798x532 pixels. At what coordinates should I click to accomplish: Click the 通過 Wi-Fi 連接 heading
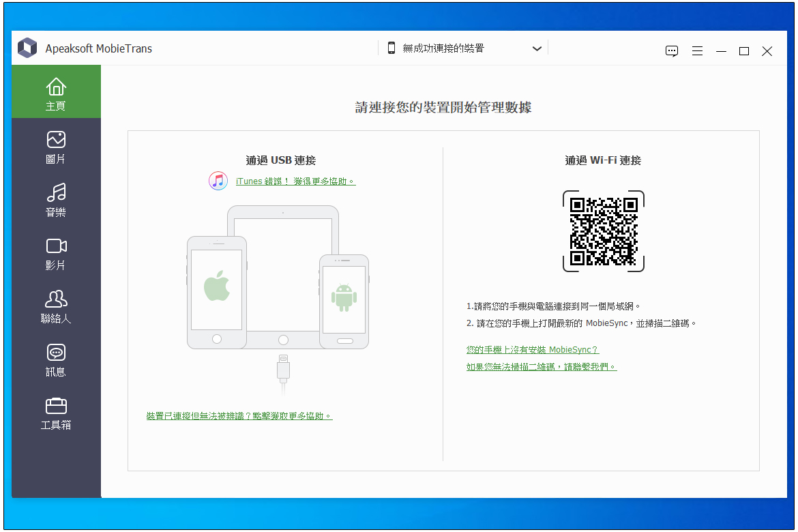[603, 160]
